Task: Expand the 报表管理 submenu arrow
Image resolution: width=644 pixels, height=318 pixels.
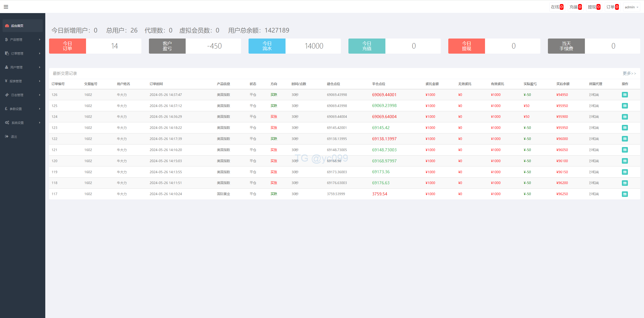Action: [39, 81]
